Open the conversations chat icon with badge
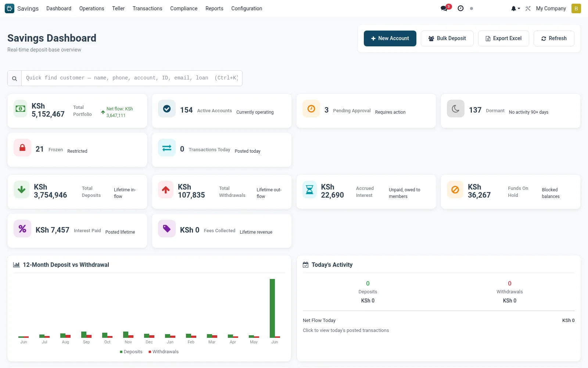 click(x=446, y=8)
